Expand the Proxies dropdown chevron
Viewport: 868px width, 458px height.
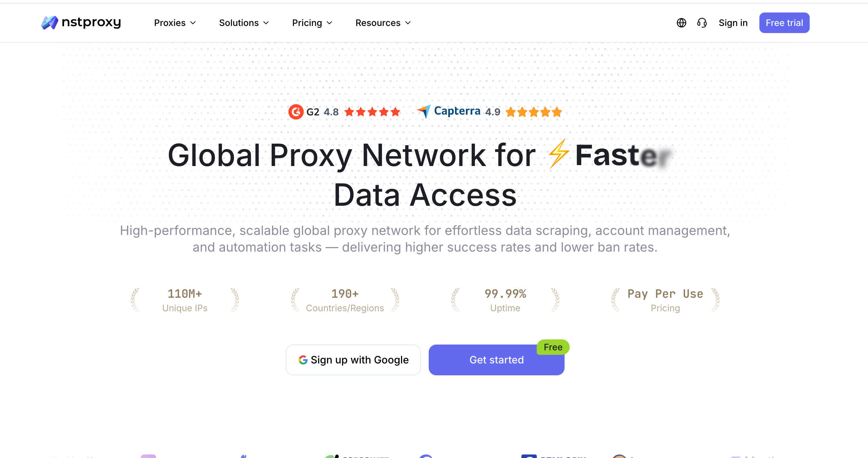tap(193, 23)
